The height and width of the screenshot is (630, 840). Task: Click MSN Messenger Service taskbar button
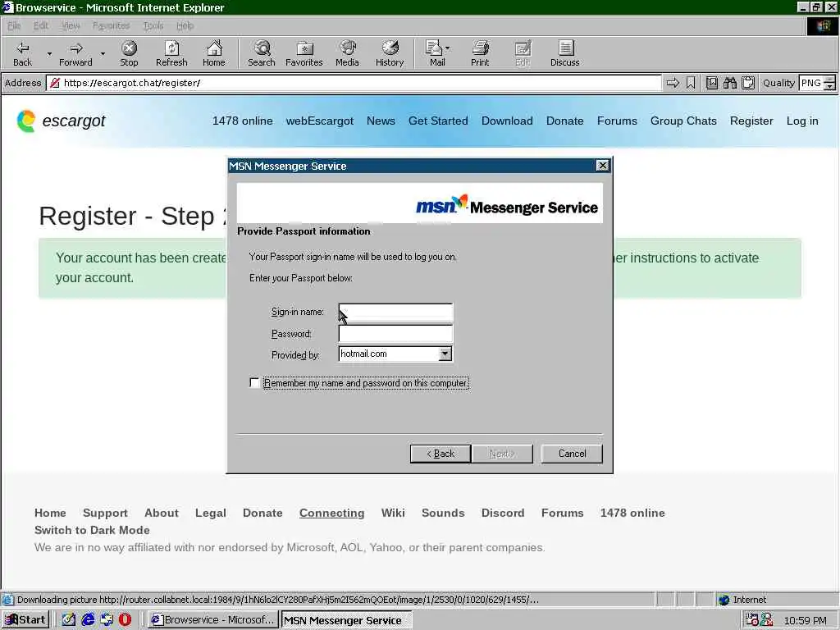345,619
